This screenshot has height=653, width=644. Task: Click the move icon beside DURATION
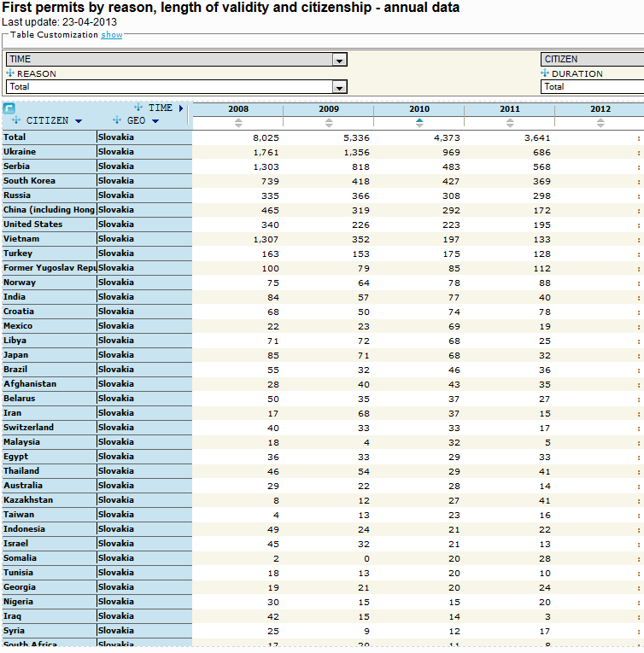[x=545, y=73]
